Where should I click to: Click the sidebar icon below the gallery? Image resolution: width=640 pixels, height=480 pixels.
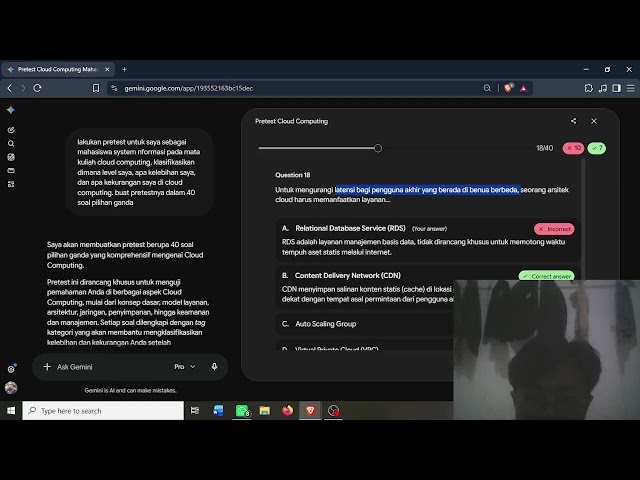coord(11,171)
